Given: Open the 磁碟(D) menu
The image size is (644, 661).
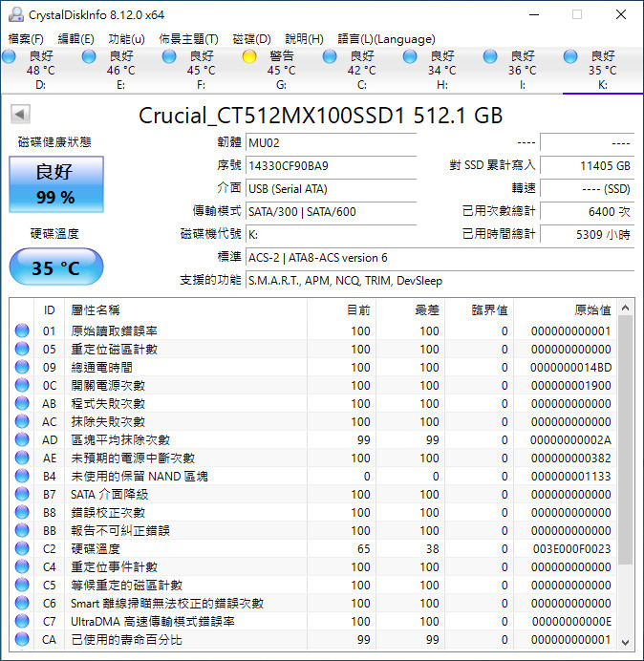Looking at the screenshot, I should 252,39.
